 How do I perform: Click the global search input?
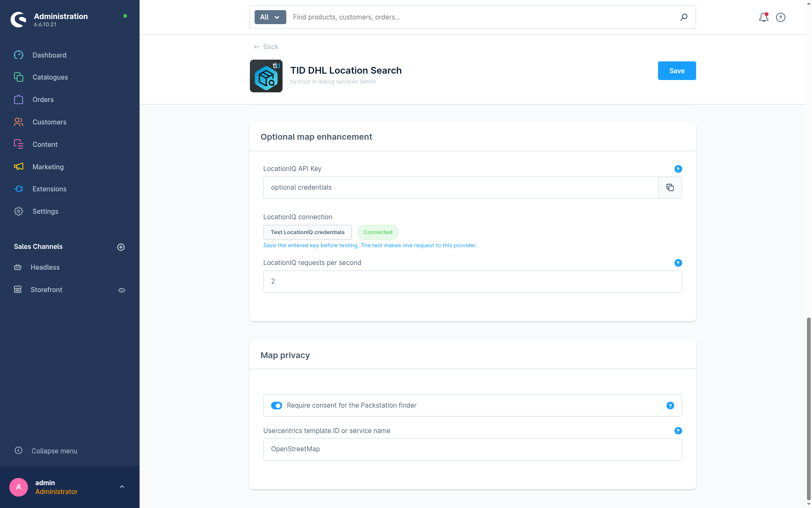click(x=482, y=17)
